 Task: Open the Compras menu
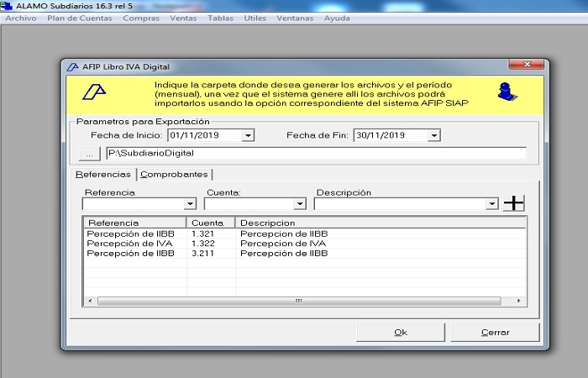[141, 18]
